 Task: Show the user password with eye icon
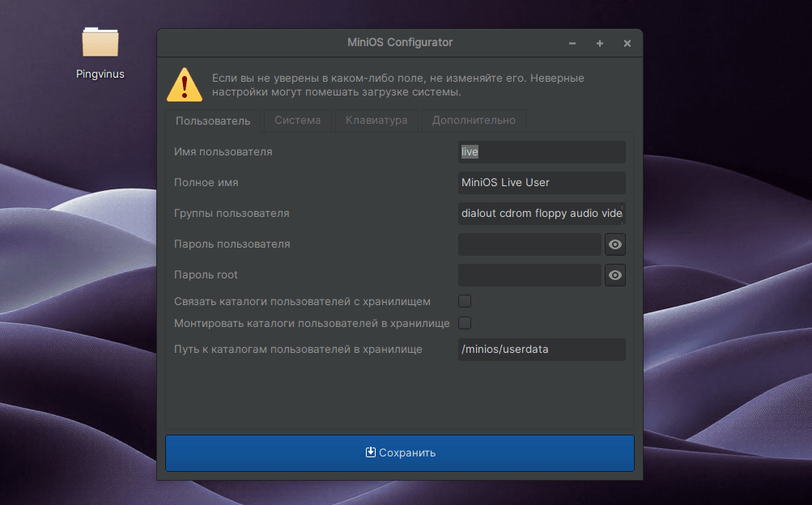615,244
